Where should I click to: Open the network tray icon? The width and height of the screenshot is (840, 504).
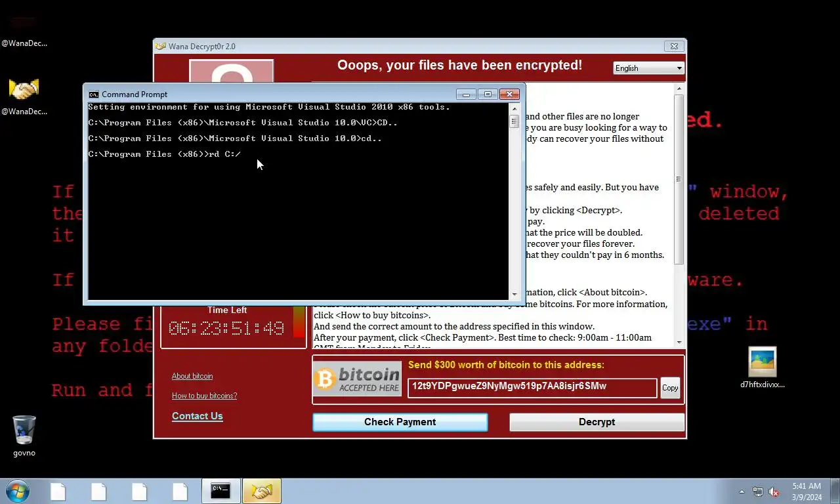pyautogui.click(x=758, y=492)
